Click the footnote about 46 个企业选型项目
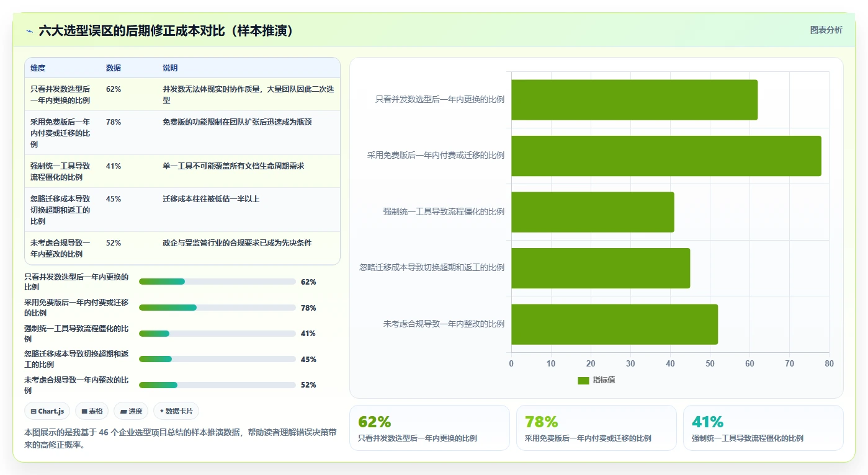Screen dimensions: 868x475 pos(181,438)
